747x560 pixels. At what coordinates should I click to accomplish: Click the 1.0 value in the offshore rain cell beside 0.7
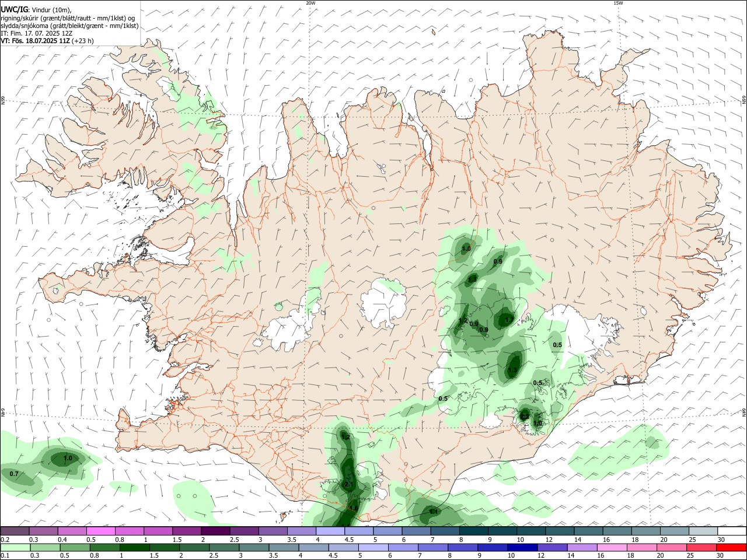tap(68, 459)
